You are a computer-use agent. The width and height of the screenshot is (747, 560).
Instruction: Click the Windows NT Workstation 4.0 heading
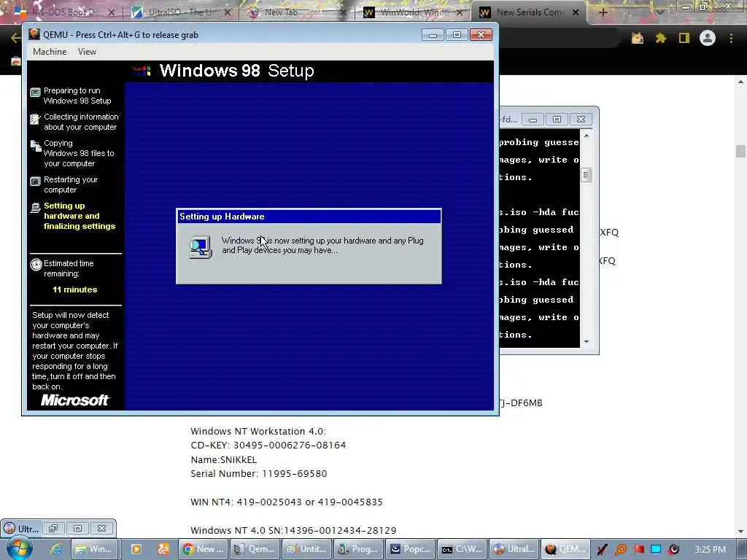coord(258,432)
